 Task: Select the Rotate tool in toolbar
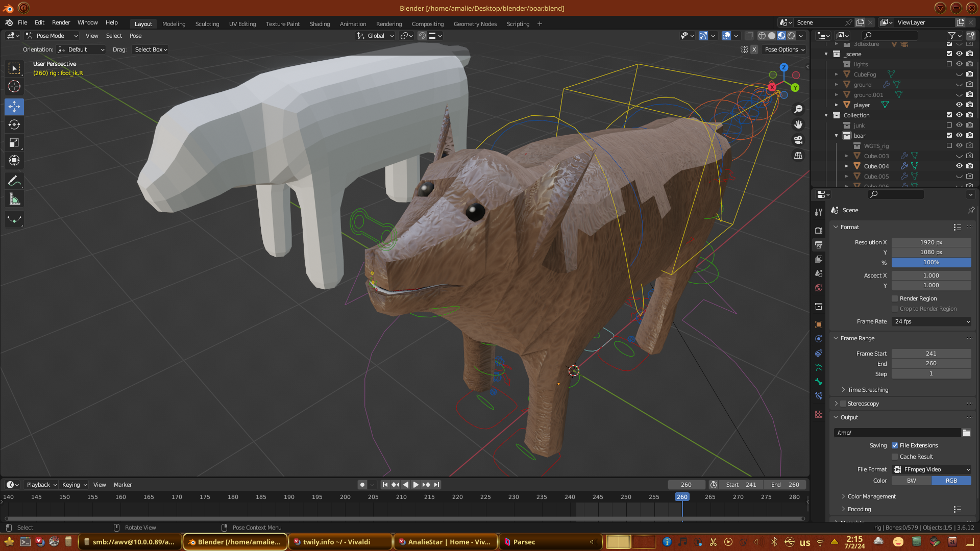14,125
